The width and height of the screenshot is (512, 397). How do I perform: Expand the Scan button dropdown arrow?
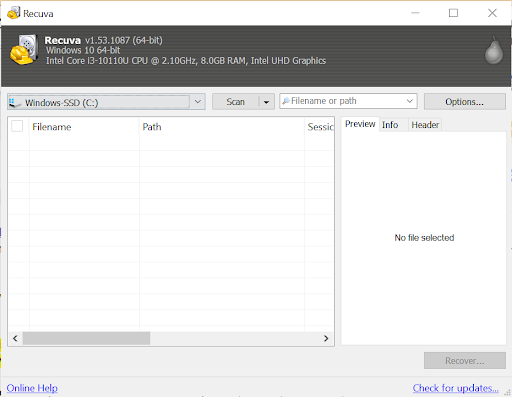[x=266, y=102]
